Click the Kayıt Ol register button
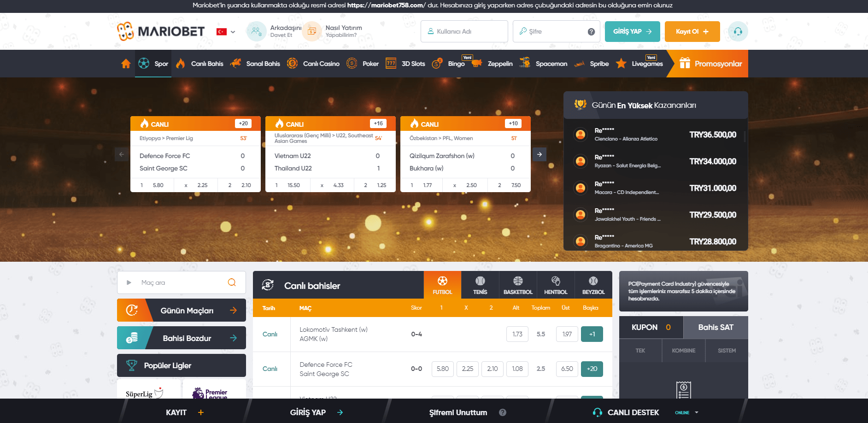Screen dimensions: 868x423 click(692, 31)
